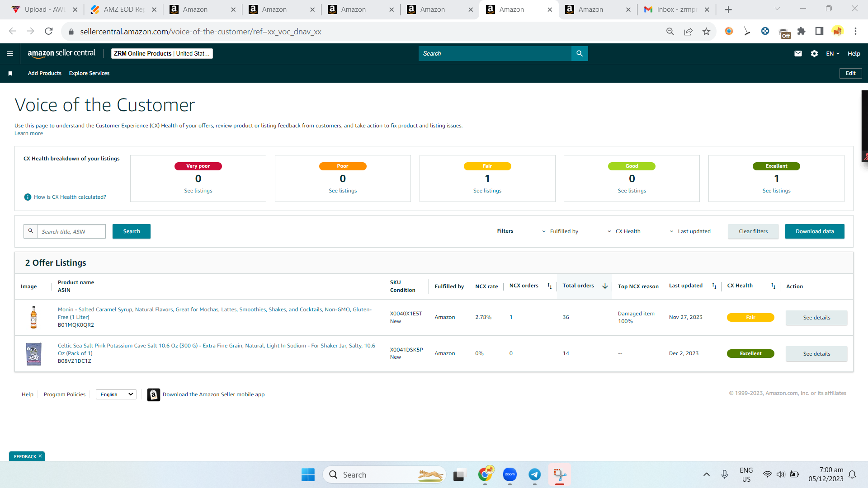Image resolution: width=868 pixels, height=488 pixels.
Task: Open the EN language dropdown
Action: click(x=833, y=53)
